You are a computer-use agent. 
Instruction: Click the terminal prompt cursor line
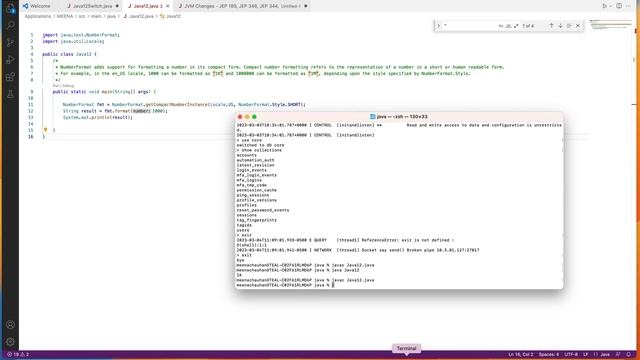click(285, 285)
